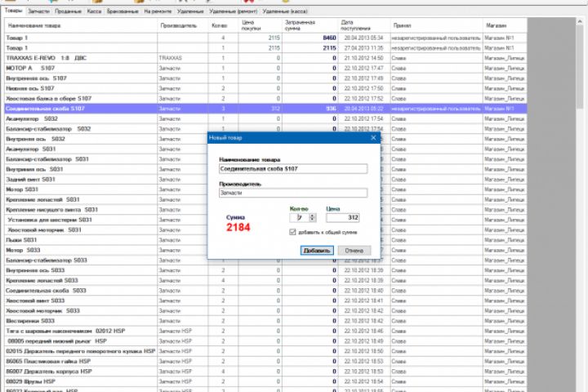Select the Задний винт S031 row
This screenshot has width=588, height=392.
pyautogui.click(x=106, y=180)
